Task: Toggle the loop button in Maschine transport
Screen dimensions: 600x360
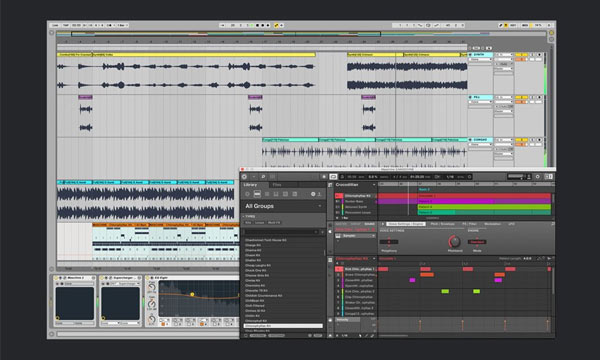Action: pyautogui.click(x=333, y=177)
